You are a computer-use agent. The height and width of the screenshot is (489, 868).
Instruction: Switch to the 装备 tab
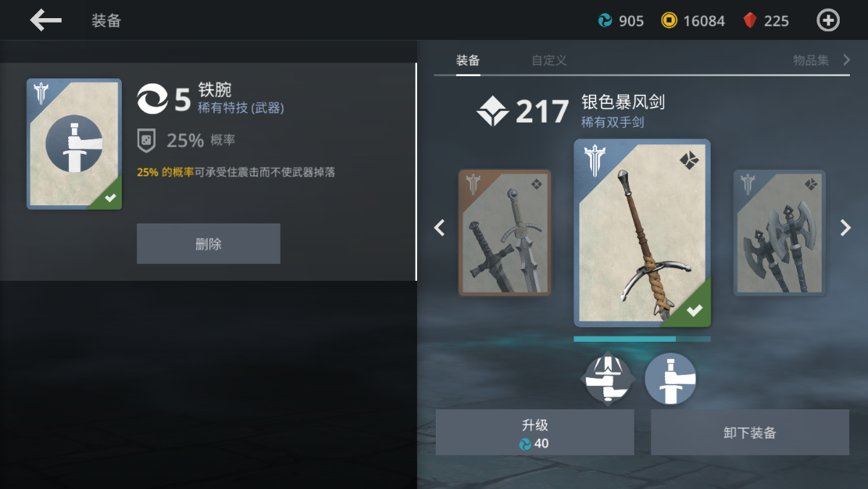tap(468, 59)
